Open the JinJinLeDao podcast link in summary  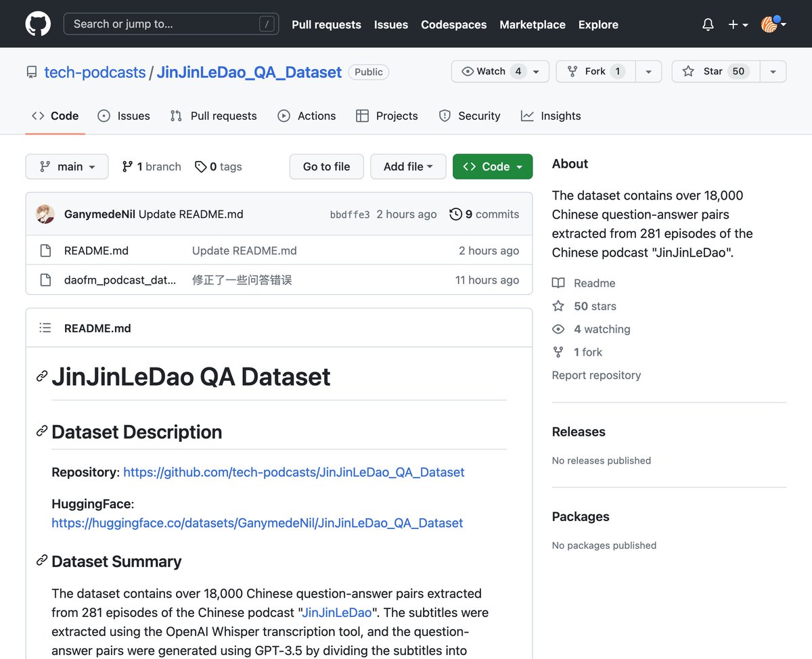coord(337,612)
